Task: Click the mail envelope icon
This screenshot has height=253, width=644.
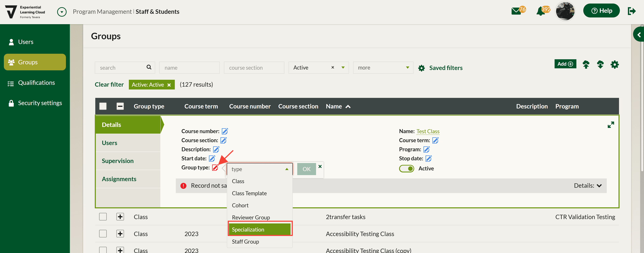Action: click(x=516, y=11)
